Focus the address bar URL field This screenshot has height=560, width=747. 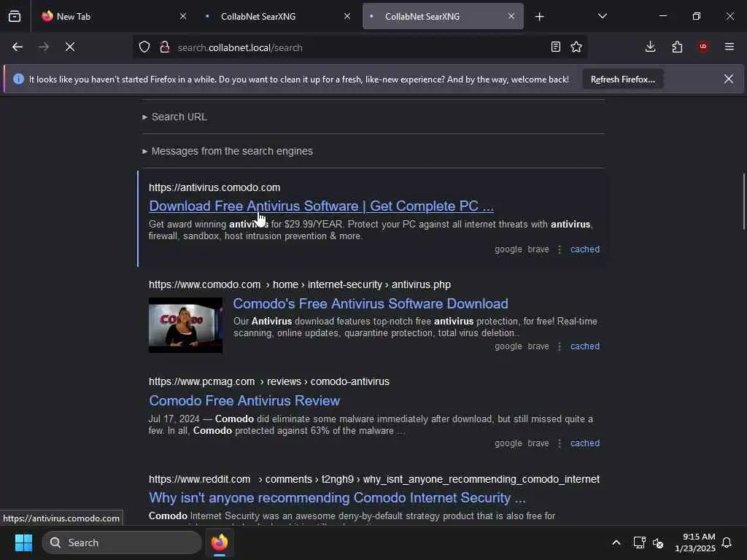360,47
